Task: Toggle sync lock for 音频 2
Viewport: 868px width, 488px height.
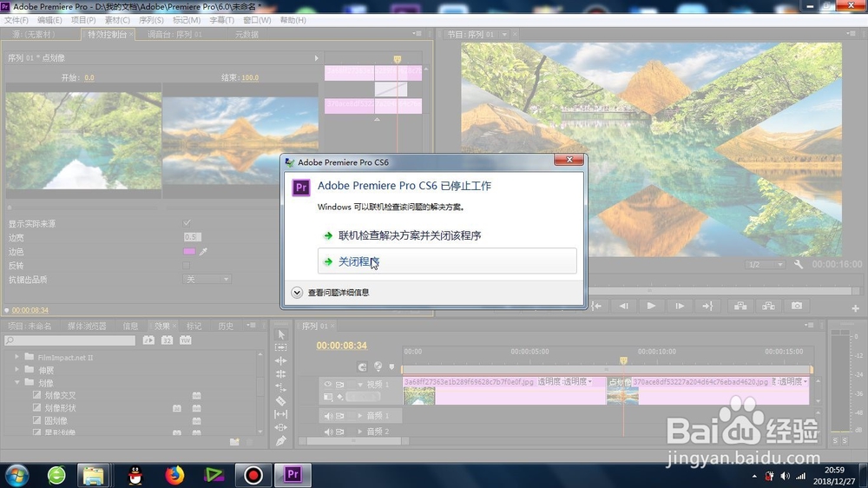Action: pos(340,432)
